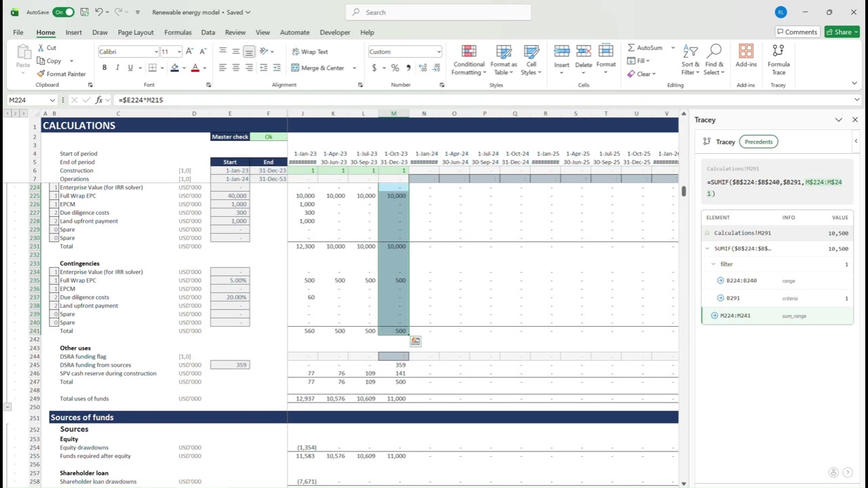The height and width of the screenshot is (488, 868).
Task: Open Find & Select menu
Action: (x=714, y=60)
